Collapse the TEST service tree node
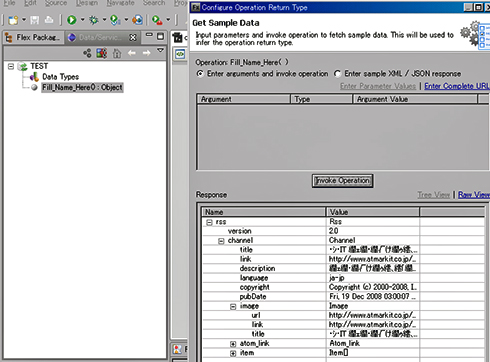This screenshot has height=362, width=490. coord(11,66)
